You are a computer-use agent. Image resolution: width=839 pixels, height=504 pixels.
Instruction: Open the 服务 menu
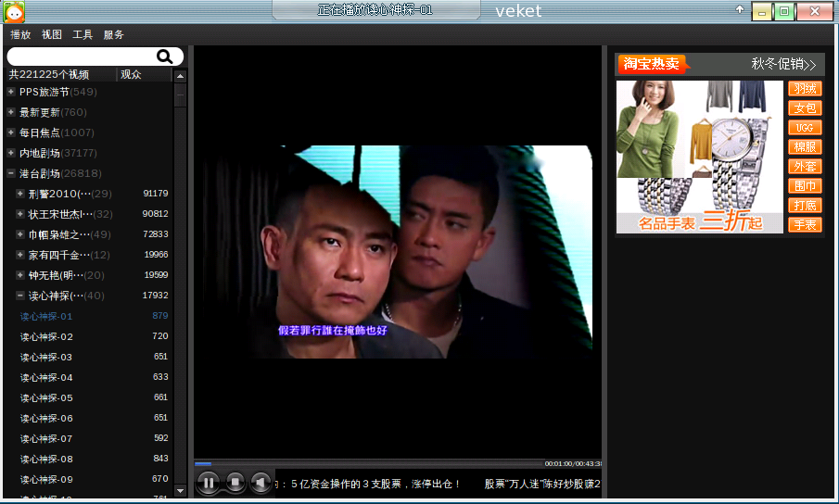pyautogui.click(x=113, y=34)
